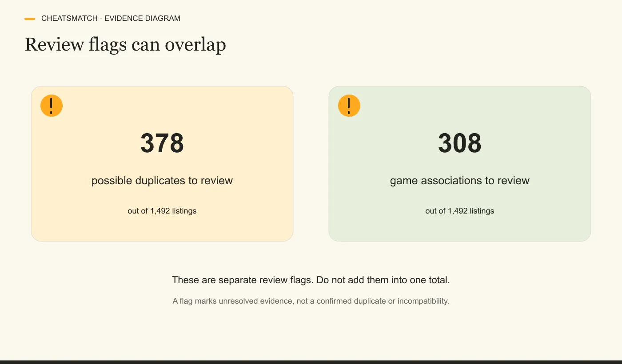Click the 'Review flags can overlap' heading

(x=125, y=45)
